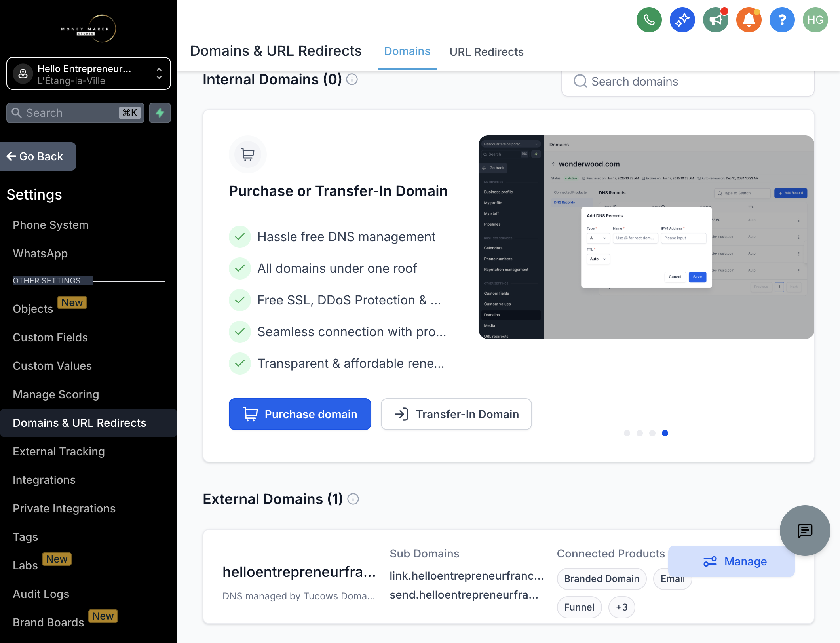Open Phone System settings
The height and width of the screenshot is (643, 840).
coord(51,225)
